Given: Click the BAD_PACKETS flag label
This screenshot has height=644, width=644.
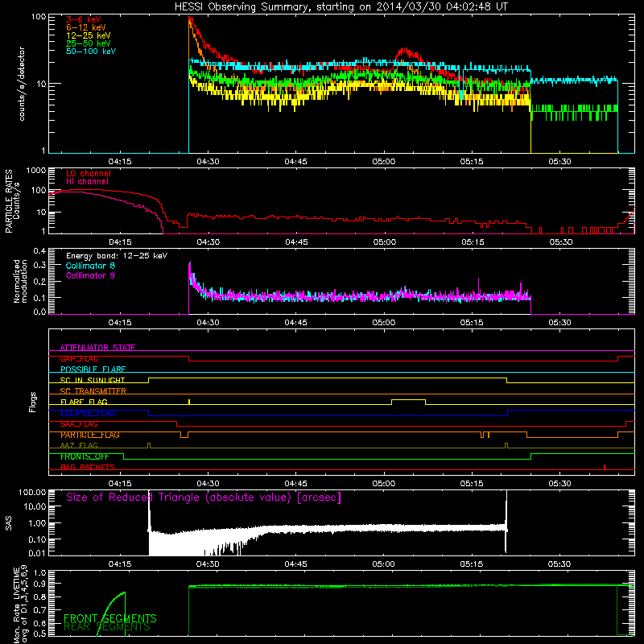Looking at the screenshot, I should click(x=88, y=468).
